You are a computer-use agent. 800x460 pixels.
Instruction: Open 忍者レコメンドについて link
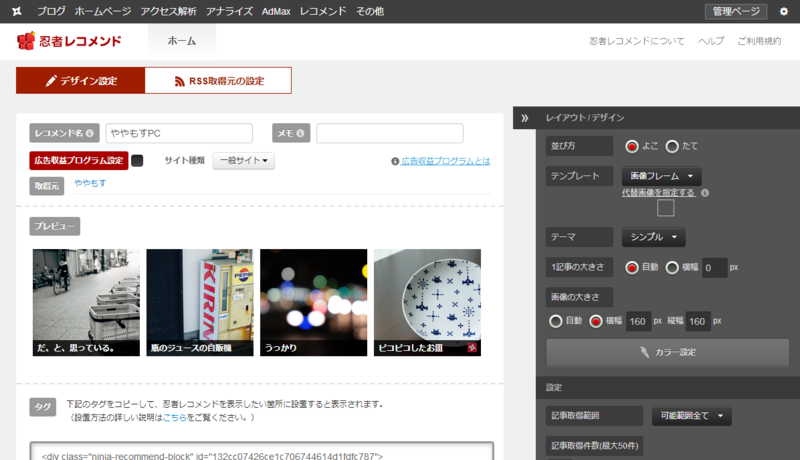tap(637, 41)
